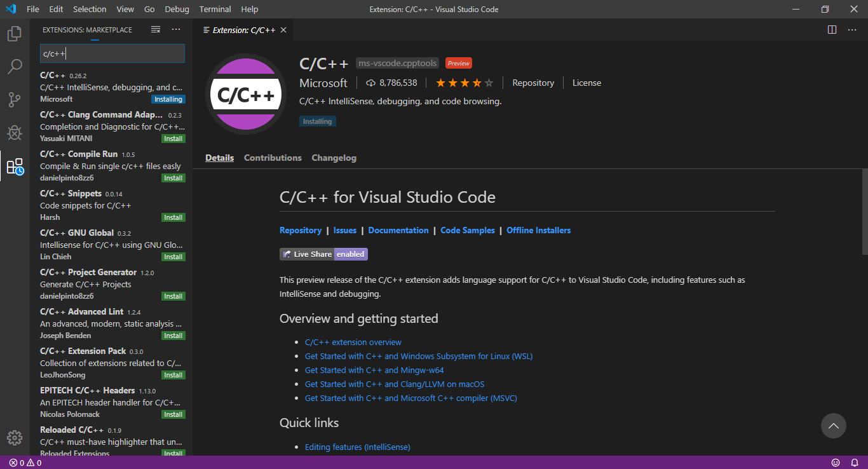
Task: Click the Preview badge next to title
Action: [x=458, y=63]
